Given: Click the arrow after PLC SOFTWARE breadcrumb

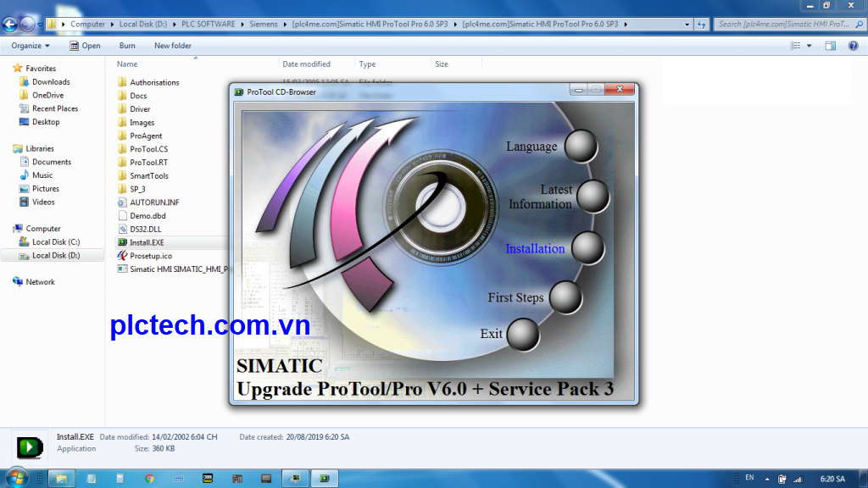Looking at the screenshot, I should point(242,25).
